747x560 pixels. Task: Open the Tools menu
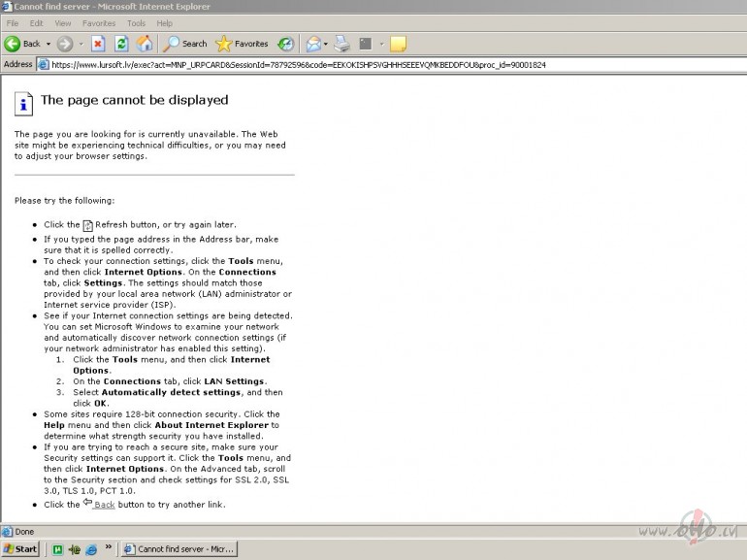(x=136, y=23)
